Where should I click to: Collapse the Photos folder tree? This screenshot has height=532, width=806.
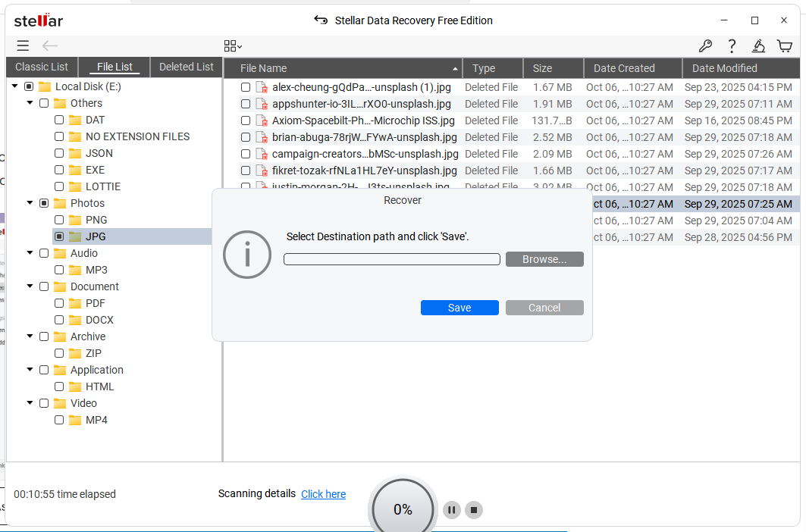point(30,203)
